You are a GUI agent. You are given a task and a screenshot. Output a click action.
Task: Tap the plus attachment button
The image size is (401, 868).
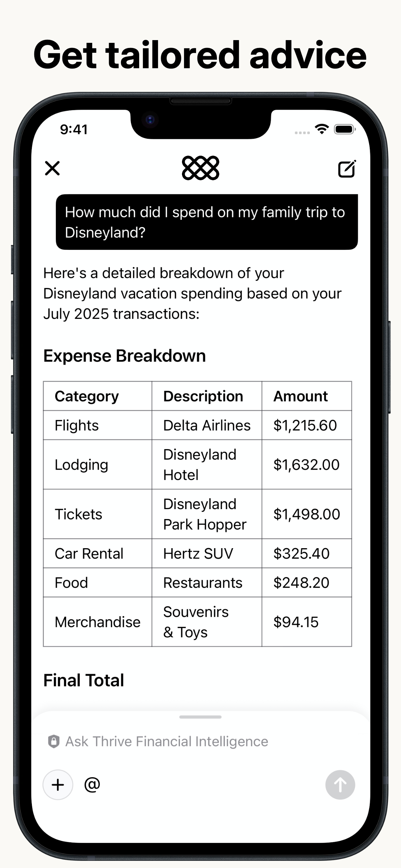pyautogui.click(x=58, y=784)
